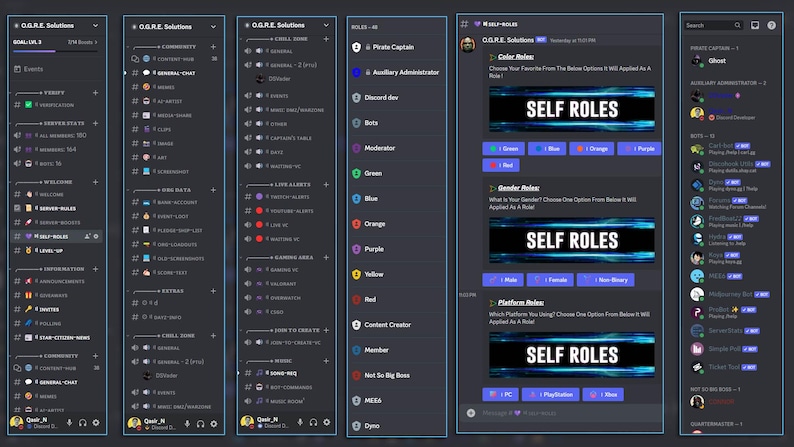Choose the PlayStation platform role button
Image resolution: width=794 pixels, height=447 pixels.
[x=550, y=394]
